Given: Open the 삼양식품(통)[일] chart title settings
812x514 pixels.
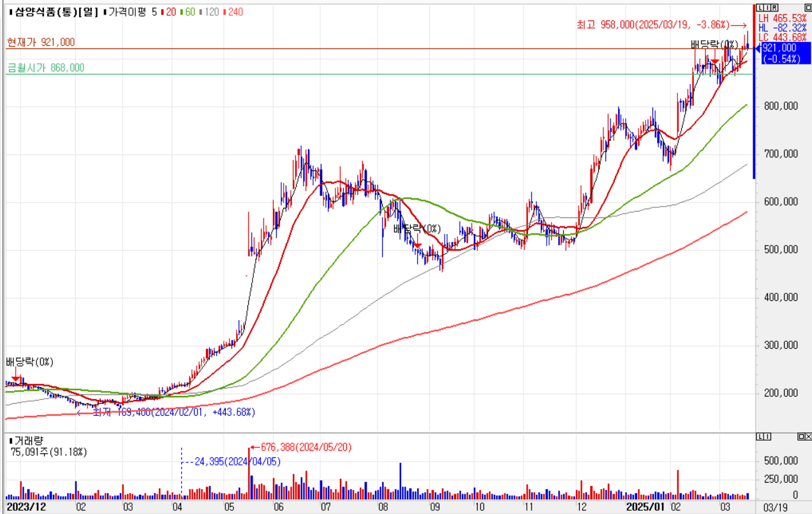Looking at the screenshot, I should pyautogui.click(x=54, y=11).
